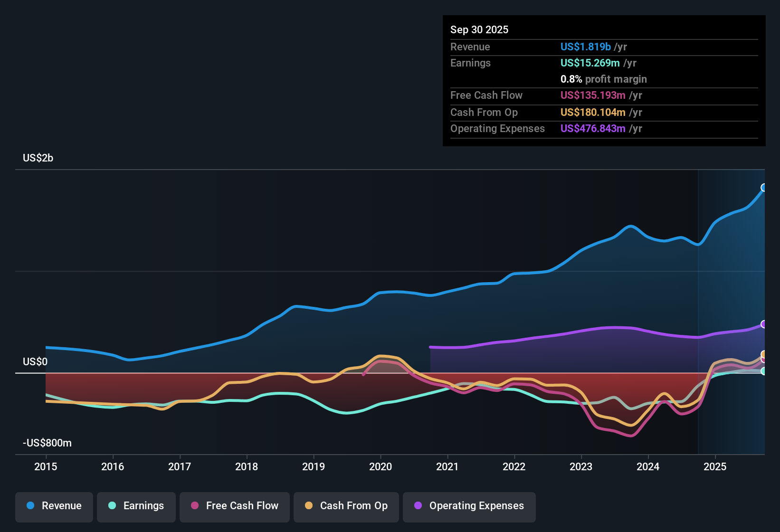The height and width of the screenshot is (532, 780).
Task: Toggle the Earnings series visibility
Action: tap(136, 506)
